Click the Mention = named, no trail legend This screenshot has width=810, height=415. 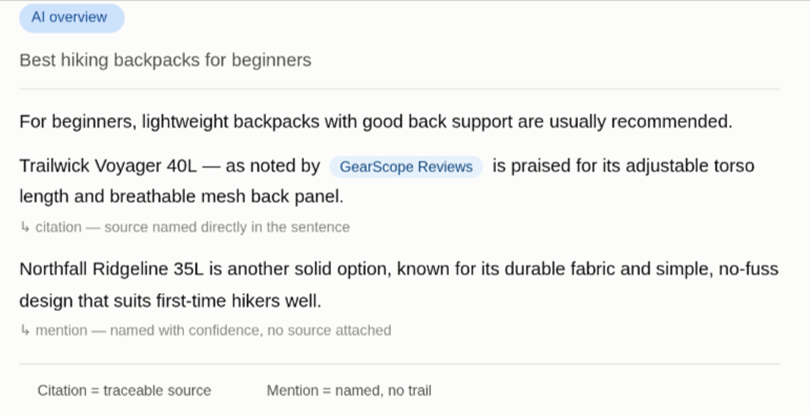(349, 391)
